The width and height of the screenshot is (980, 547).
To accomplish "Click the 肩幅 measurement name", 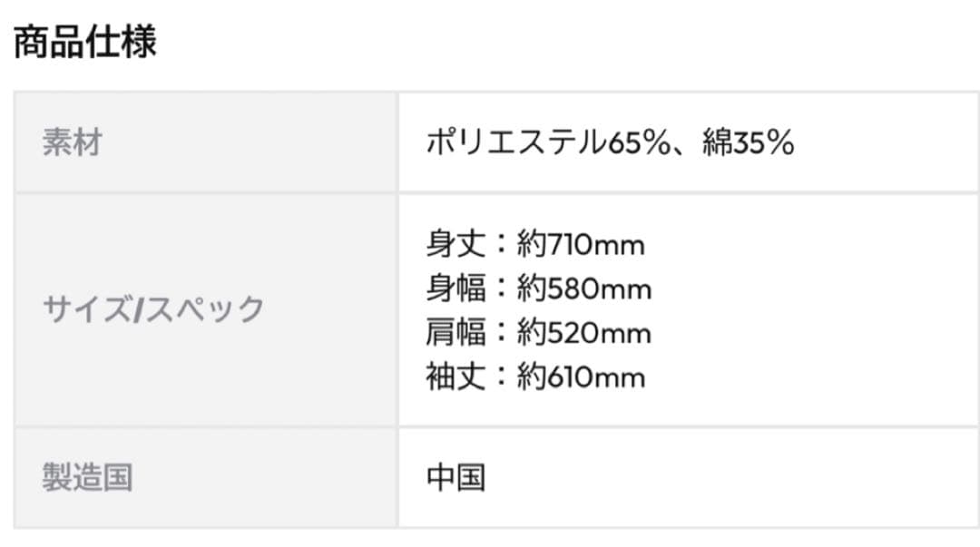I will (456, 333).
